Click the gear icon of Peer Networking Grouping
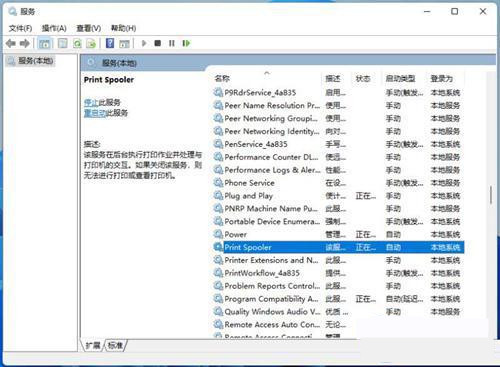The height and width of the screenshot is (367, 500). click(x=218, y=118)
